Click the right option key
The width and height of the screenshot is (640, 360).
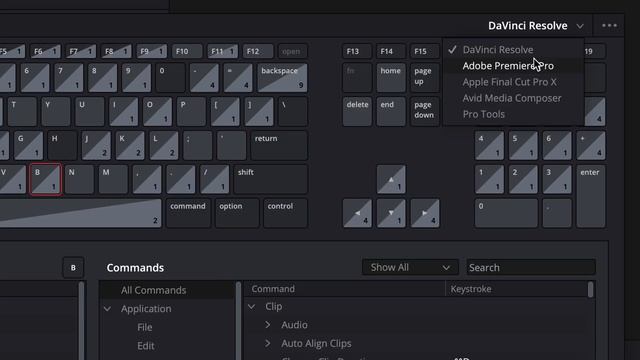(x=237, y=213)
